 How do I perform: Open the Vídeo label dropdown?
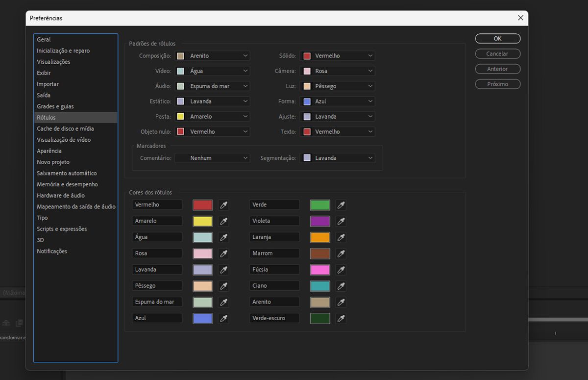pyautogui.click(x=212, y=71)
